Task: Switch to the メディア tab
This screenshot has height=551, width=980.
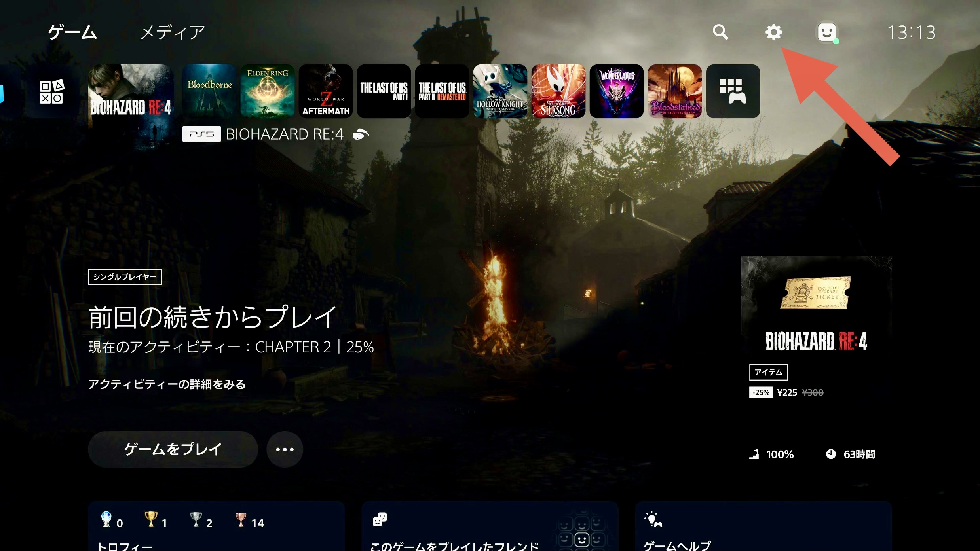Action: [x=173, y=32]
